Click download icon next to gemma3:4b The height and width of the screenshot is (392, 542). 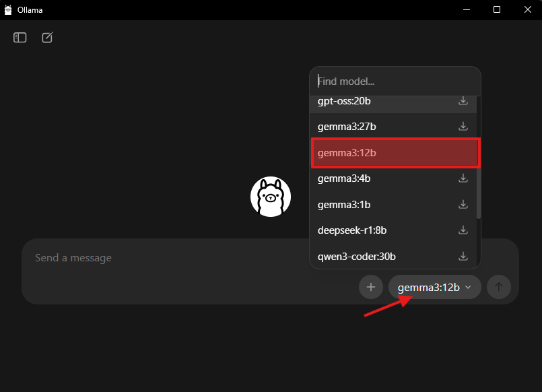[463, 178]
